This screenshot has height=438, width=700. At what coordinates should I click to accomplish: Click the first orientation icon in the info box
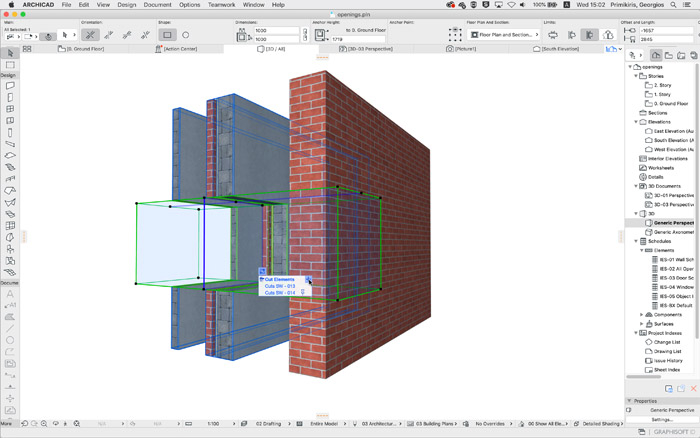90,35
